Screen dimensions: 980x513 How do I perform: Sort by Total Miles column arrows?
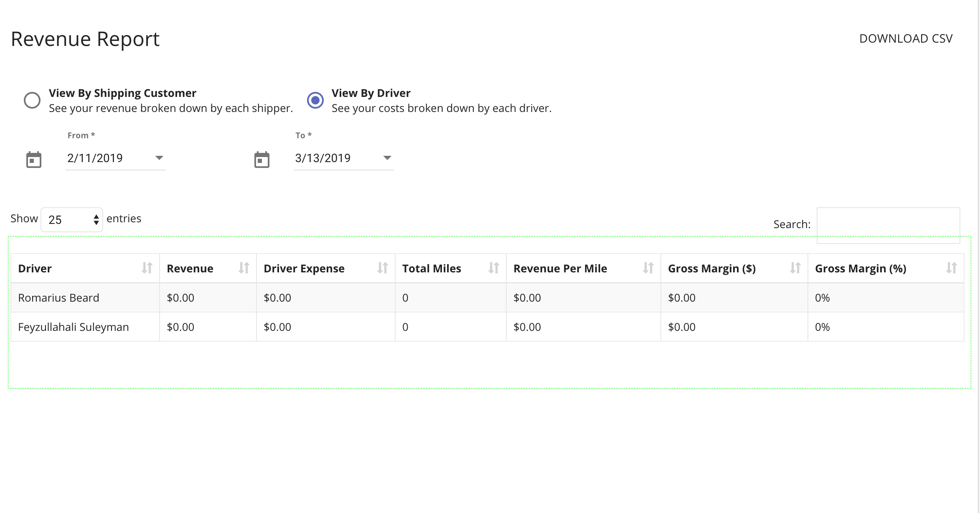[494, 268]
